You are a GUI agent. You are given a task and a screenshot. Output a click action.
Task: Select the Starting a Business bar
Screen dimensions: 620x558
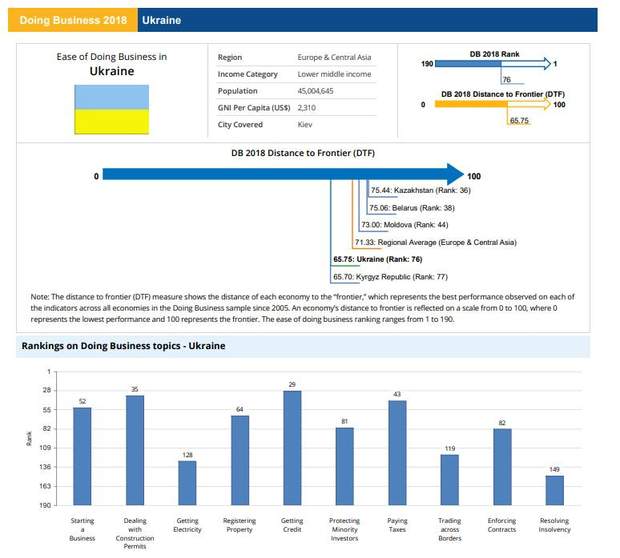pyautogui.click(x=82, y=455)
